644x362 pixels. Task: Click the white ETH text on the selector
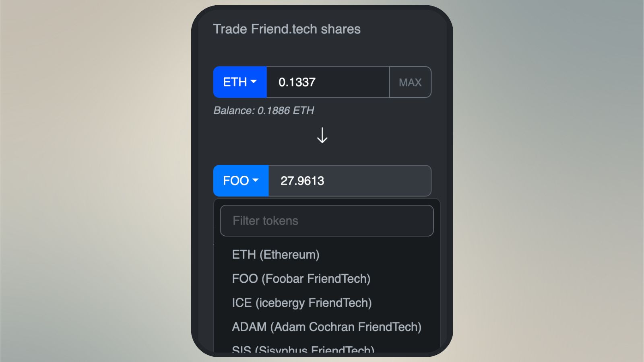click(x=235, y=82)
